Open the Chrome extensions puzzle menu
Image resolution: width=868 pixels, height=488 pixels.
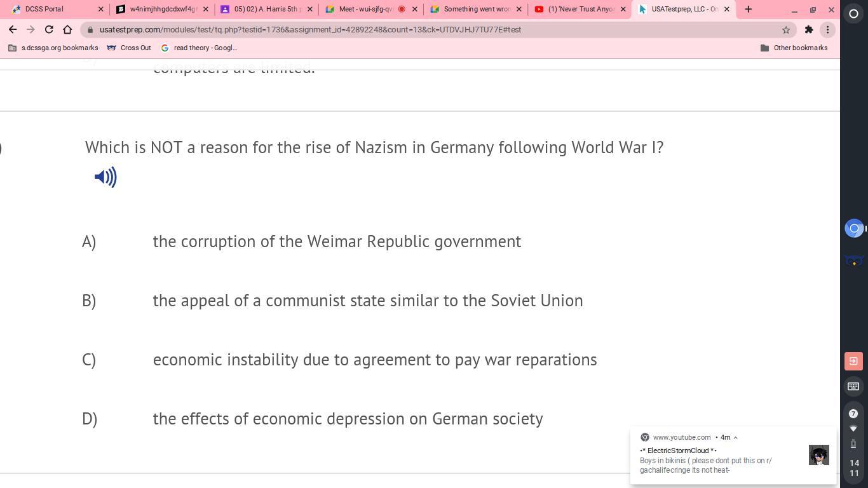coord(809,29)
